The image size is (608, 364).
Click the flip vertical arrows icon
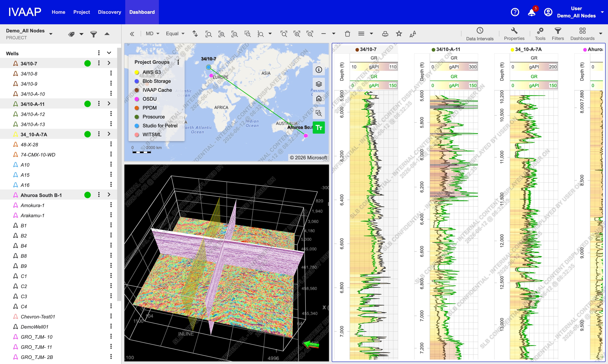(x=195, y=34)
